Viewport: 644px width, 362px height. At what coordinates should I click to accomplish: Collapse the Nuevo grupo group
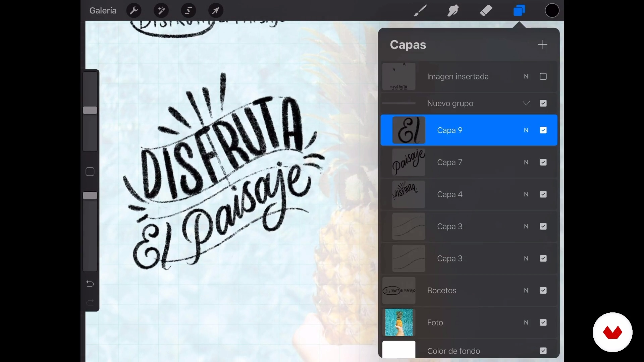526,104
